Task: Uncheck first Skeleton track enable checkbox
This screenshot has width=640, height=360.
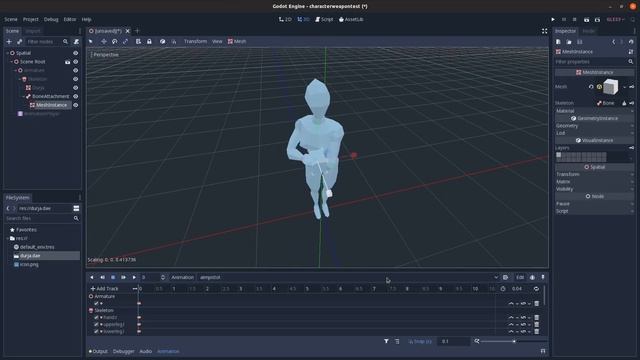Action: (96, 317)
